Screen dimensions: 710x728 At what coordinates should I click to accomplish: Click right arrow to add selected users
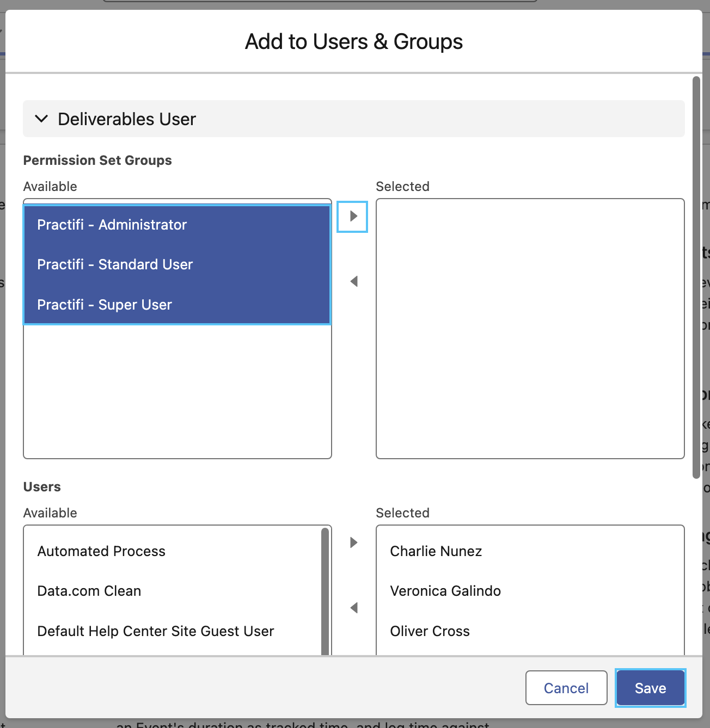(x=354, y=542)
